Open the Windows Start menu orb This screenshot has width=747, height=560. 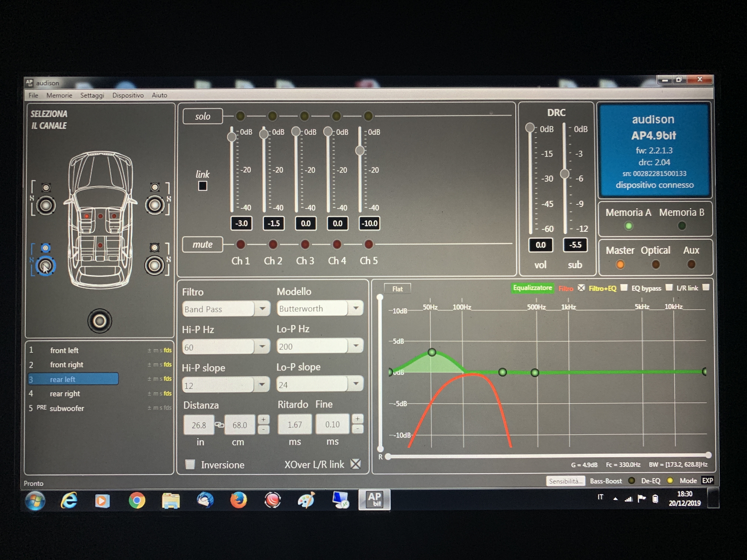tap(35, 501)
